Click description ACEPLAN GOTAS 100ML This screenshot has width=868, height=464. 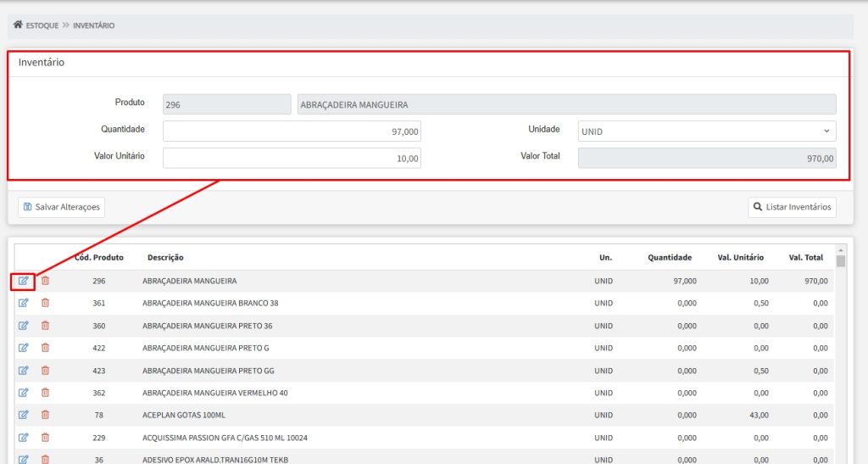pyautogui.click(x=184, y=415)
